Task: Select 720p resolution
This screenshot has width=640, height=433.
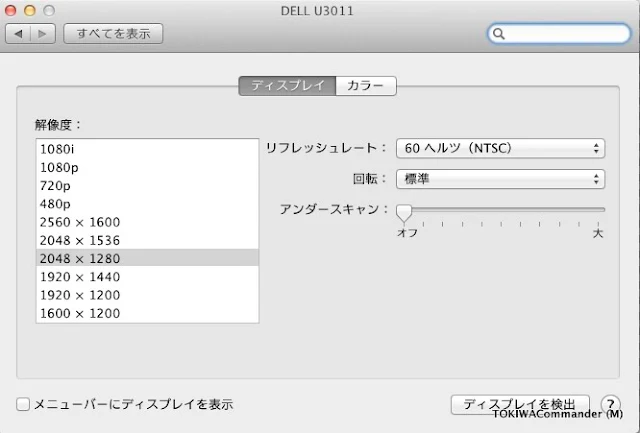Action: (x=147, y=186)
